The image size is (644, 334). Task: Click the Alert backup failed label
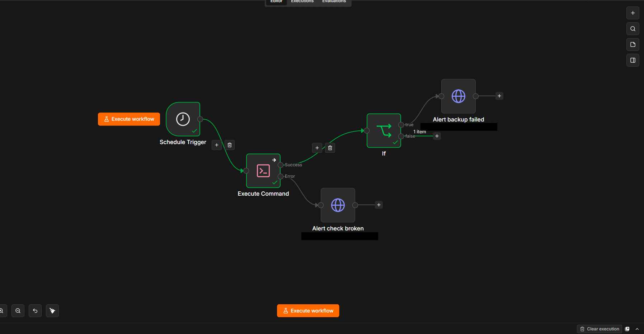[x=459, y=120]
